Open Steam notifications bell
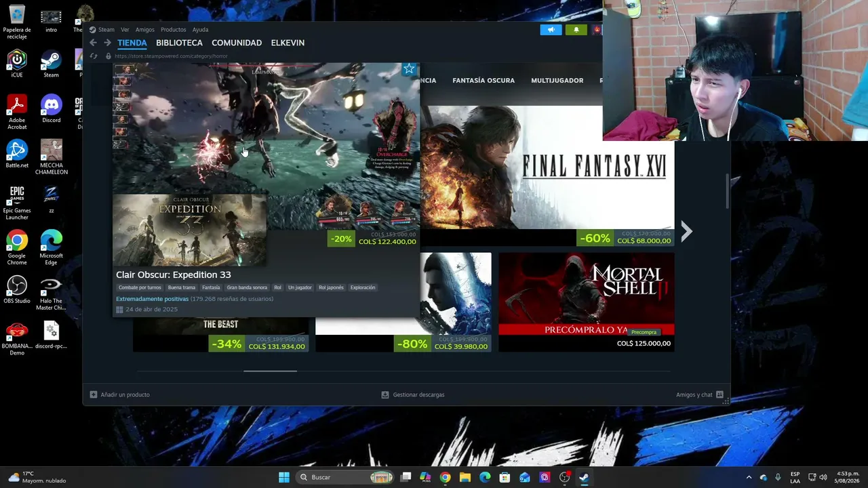Viewport: 868px width, 488px height. (576, 30)
